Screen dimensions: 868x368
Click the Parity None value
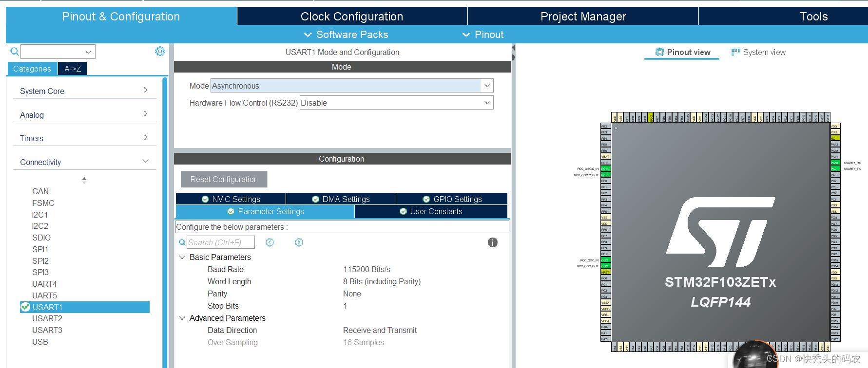pyautogui.click(x=352, y=294)
